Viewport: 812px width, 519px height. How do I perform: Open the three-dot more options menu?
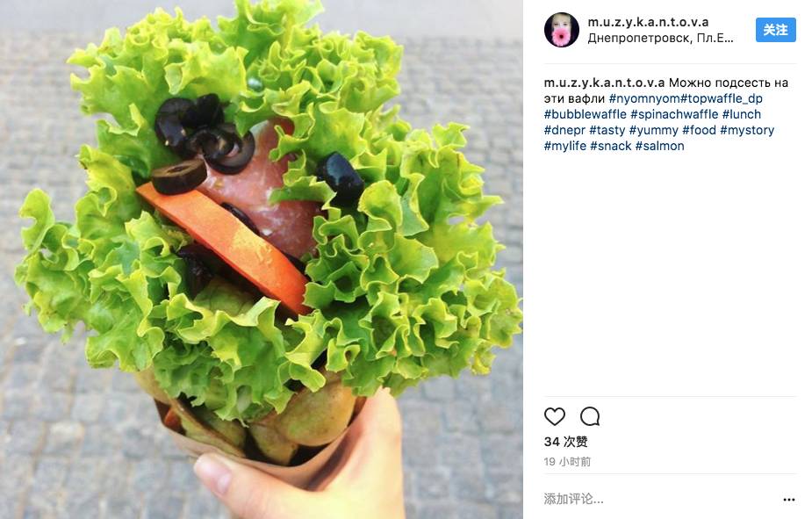click(788, 500)
